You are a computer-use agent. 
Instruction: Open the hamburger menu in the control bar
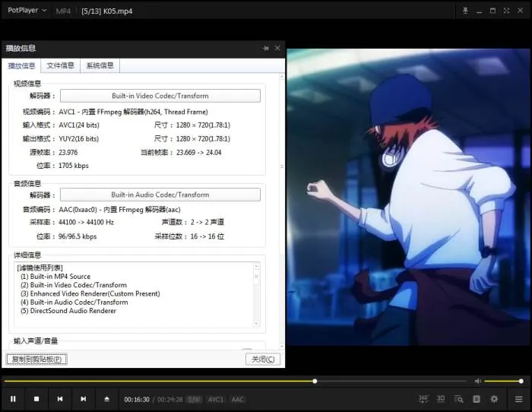[519, 399]
